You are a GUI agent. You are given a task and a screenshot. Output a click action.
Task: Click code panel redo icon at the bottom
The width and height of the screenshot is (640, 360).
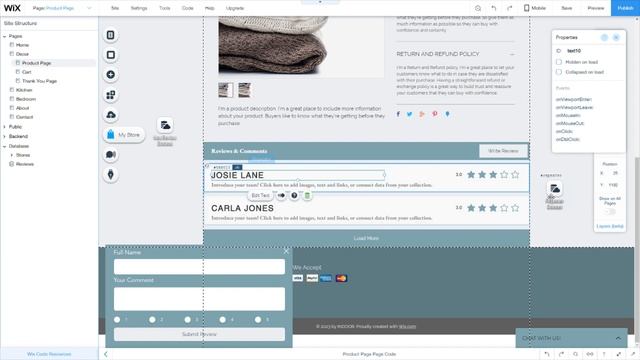pos(561,354)
